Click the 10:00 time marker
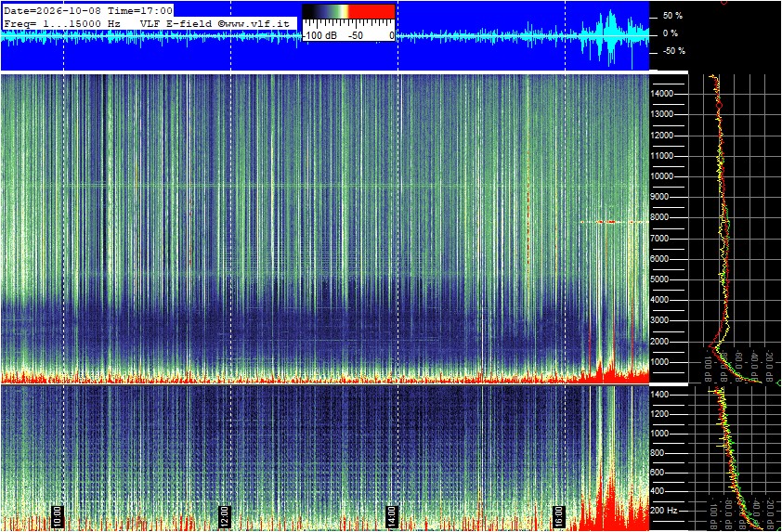This screenshot has width=782, height=532. pyautogui.click(x=57, y=516)
